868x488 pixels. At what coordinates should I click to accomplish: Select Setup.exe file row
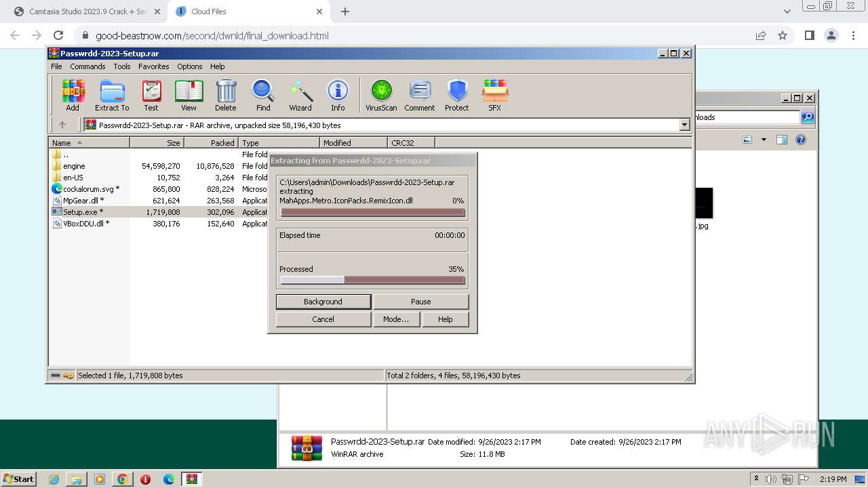coord(159,212)
